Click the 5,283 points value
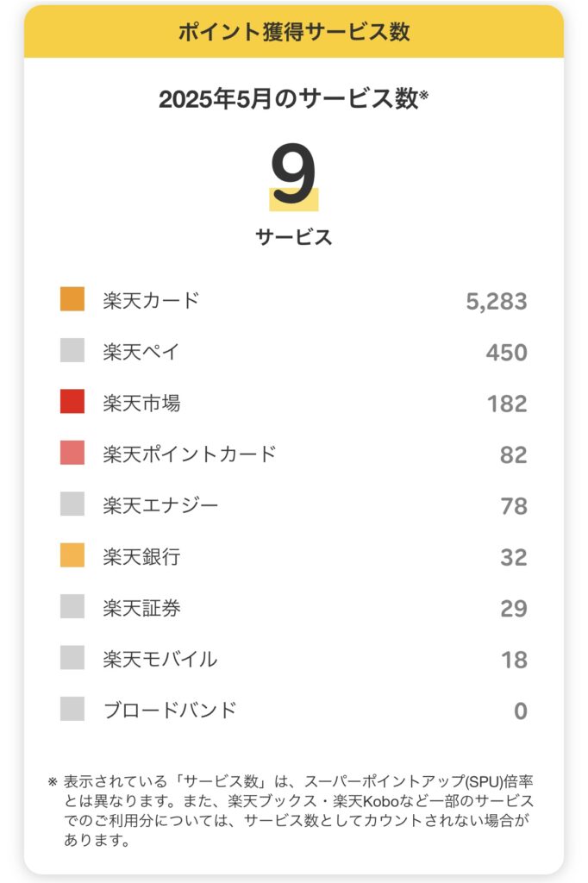This screenshot has height=883, width=588. click(x=497, y=301)
